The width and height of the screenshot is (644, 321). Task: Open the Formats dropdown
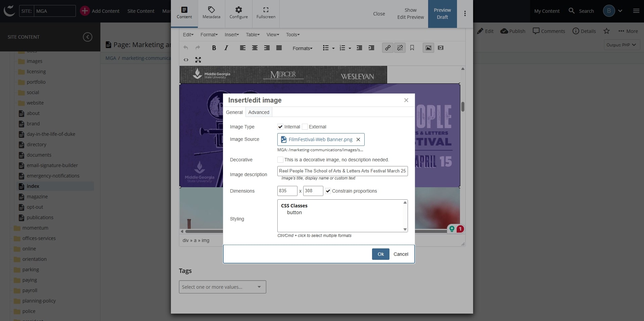click(302, 48)
